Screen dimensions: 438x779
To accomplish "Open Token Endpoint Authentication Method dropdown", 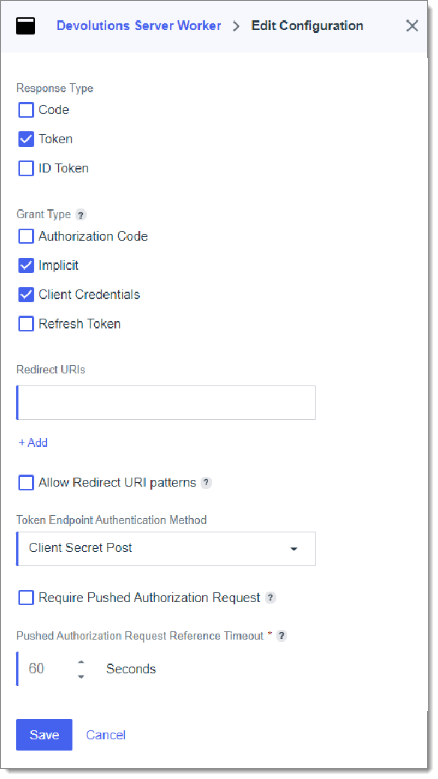I will 166,548.
